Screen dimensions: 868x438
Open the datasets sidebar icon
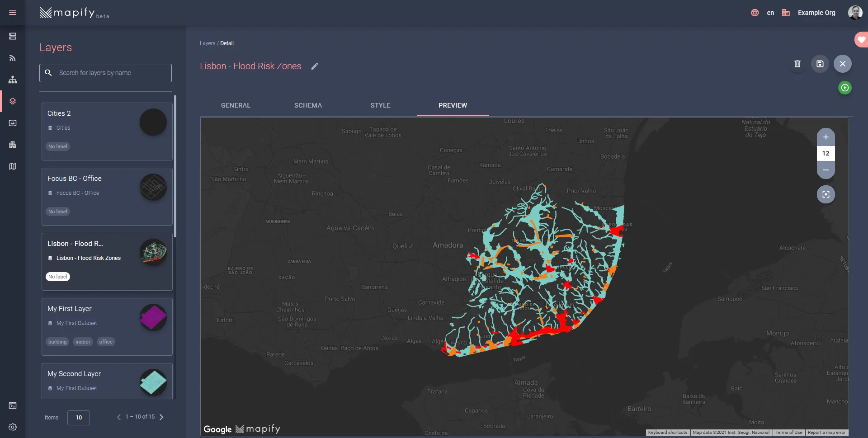click(x=13, y=36)
